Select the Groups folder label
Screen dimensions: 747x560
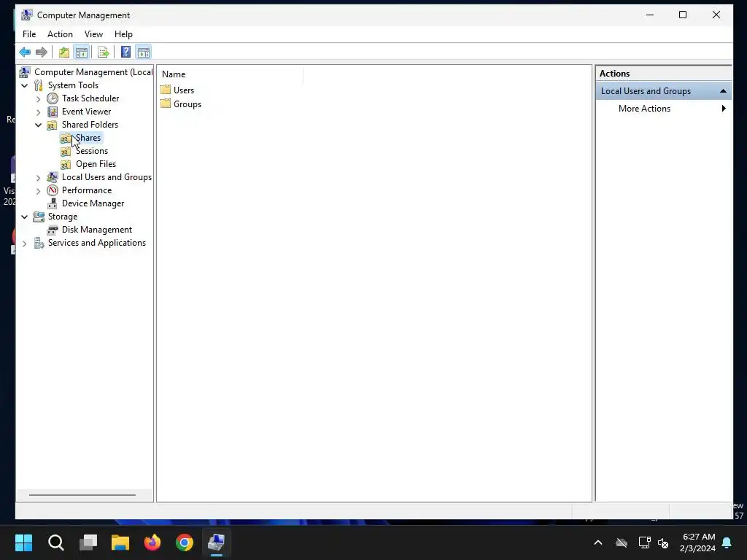point(187,104)
